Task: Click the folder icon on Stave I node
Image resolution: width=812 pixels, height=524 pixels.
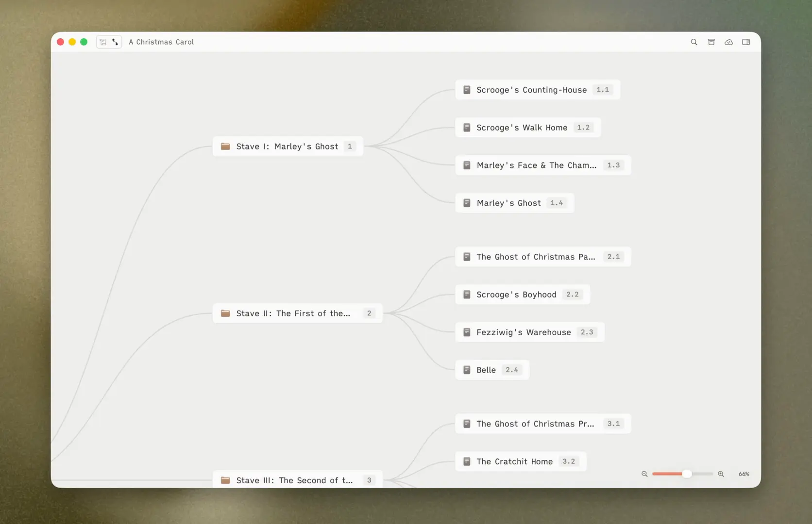Action: pyautogui.click(x=225, y=146)
